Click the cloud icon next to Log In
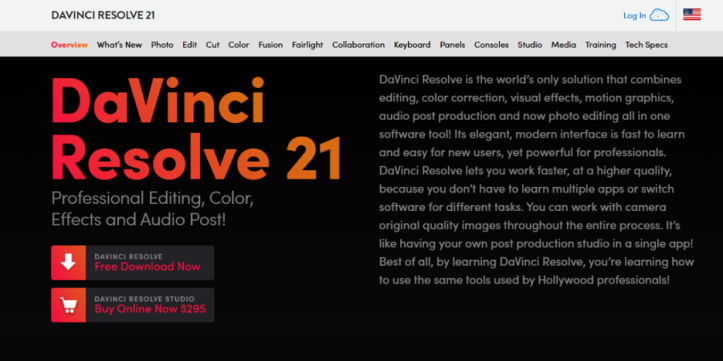Image resolution: width=723 pixels, height=361 pixels. pos(659,15)
